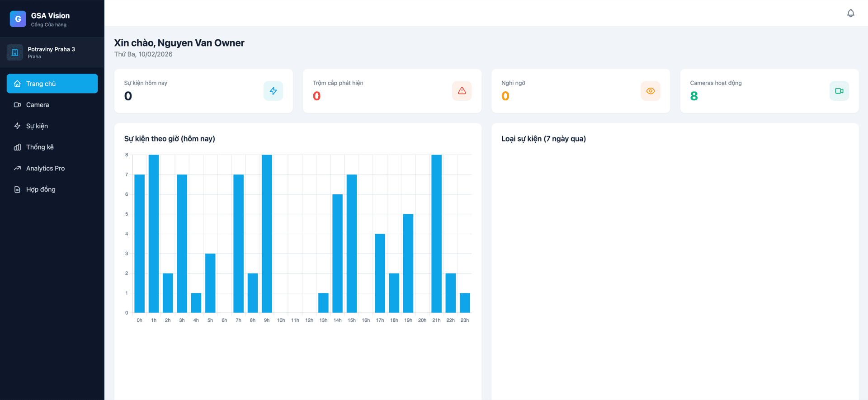The height and width of the screenshot is (400, 868).
Task: Click the 14h bar in hourly chart
Action: point(338,254)
